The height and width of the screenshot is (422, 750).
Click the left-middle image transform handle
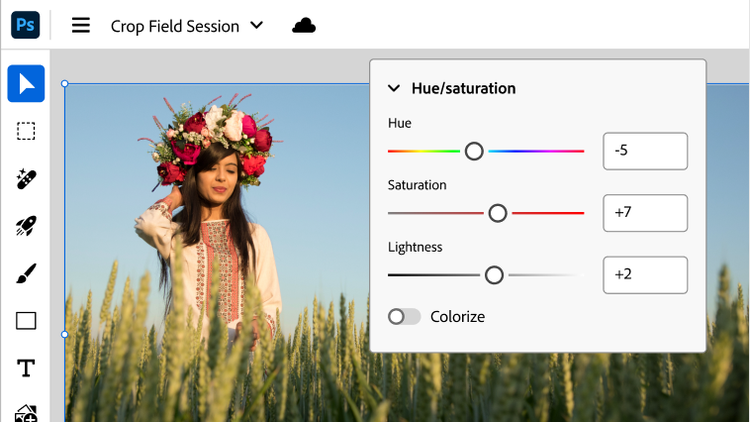pyautogui.click(x=65, y=334)
